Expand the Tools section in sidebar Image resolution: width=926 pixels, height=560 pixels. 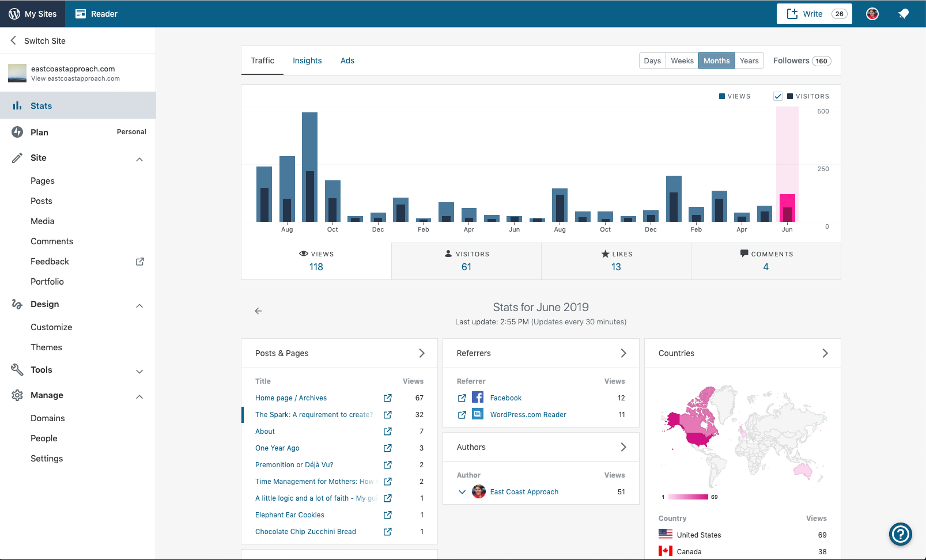(x=139, y=371)
